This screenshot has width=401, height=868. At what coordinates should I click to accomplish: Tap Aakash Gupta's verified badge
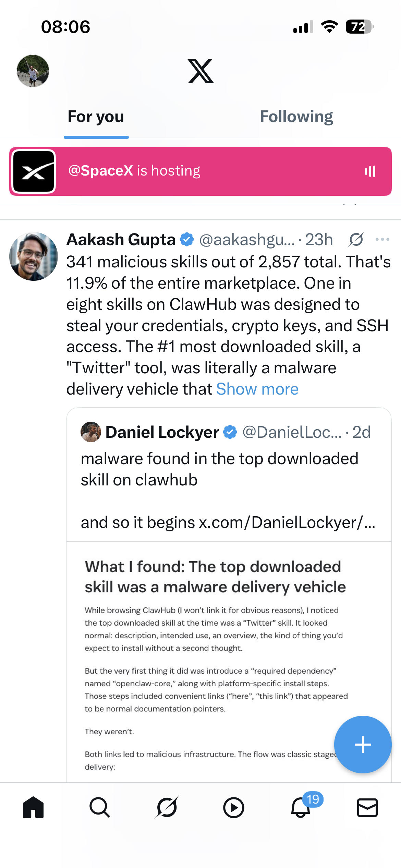point(186,239)
